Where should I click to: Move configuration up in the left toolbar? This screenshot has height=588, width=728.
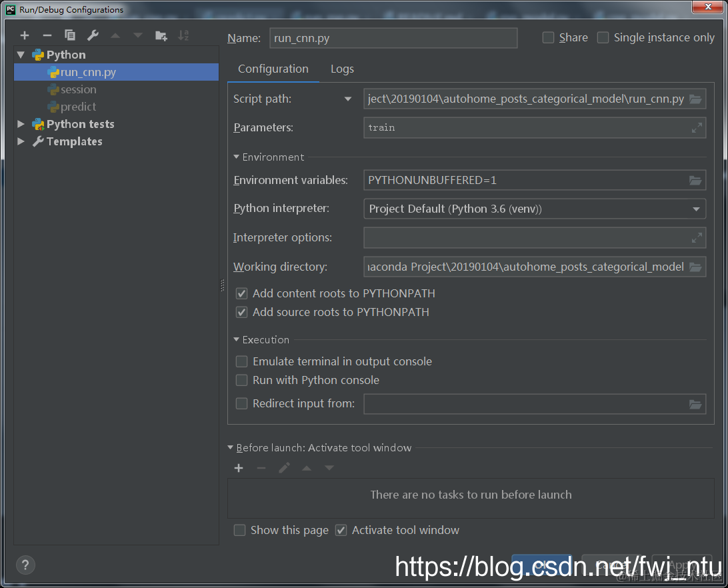[115, 35]
